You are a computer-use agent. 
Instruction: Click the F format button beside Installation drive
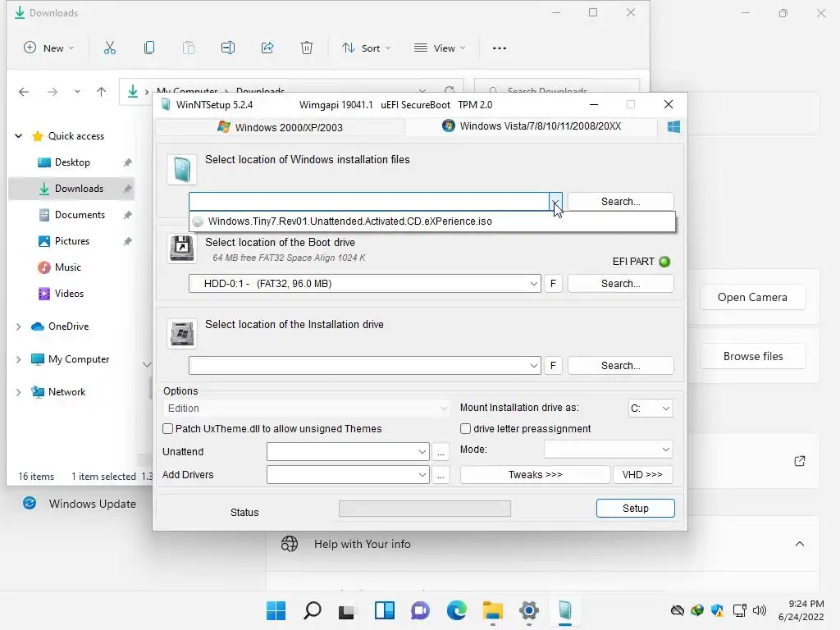(554, 365)
